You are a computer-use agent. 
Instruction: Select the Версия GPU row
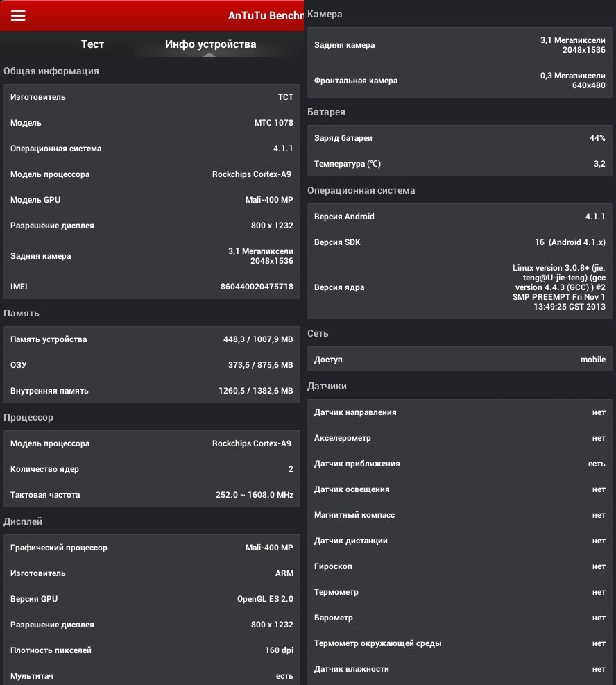(x=151, y=599)
